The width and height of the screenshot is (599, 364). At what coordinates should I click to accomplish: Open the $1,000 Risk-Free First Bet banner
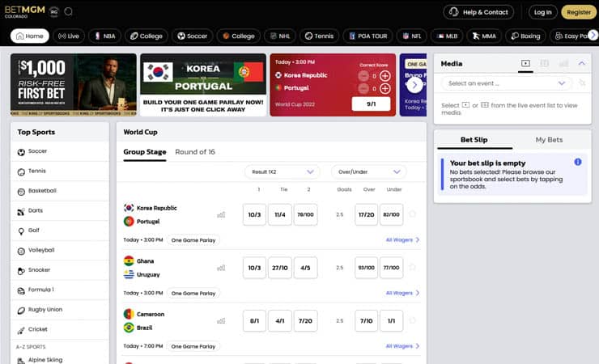click(x=74, y=85)
